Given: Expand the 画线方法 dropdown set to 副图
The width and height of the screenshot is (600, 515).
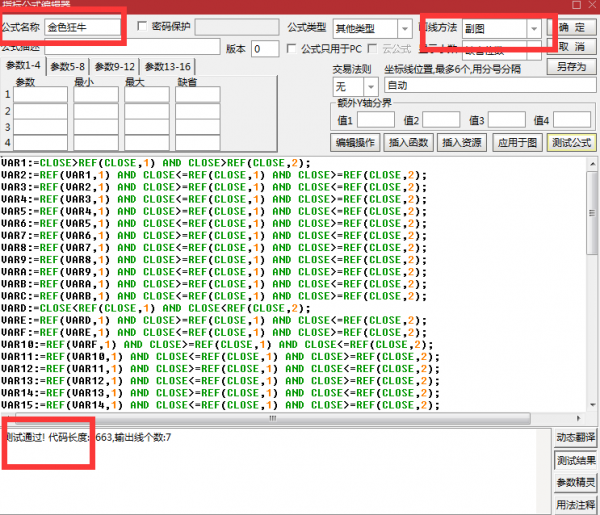Looking at the screenshot, I should [x=502, y=29].
